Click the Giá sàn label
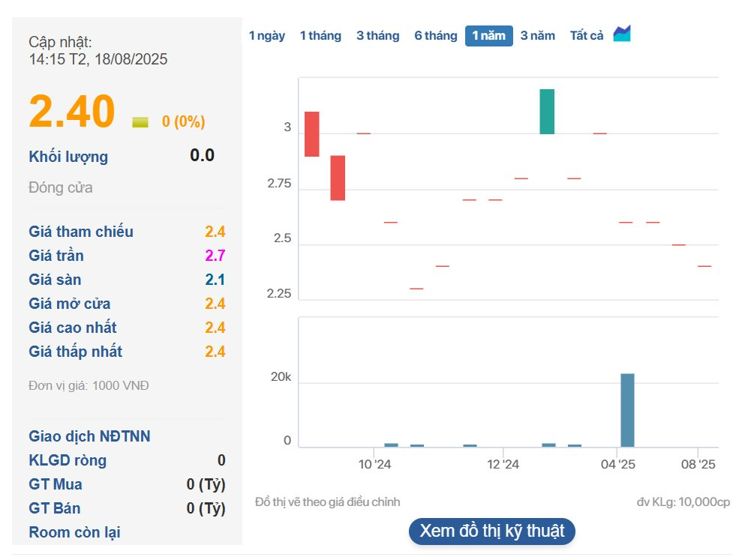This screenshot has width=745, height=560. click(55, 280)
